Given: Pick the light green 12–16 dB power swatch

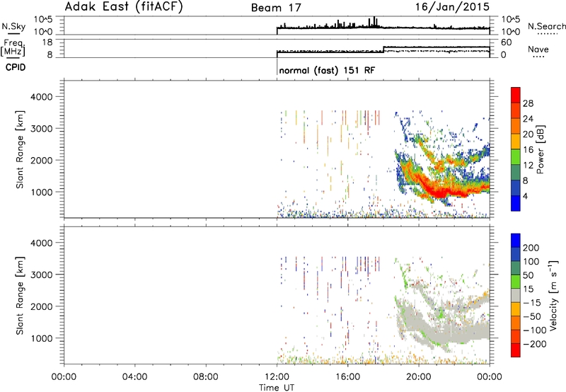Looking at the screenshot, I should pyautogui.click(x=516, y=157).
